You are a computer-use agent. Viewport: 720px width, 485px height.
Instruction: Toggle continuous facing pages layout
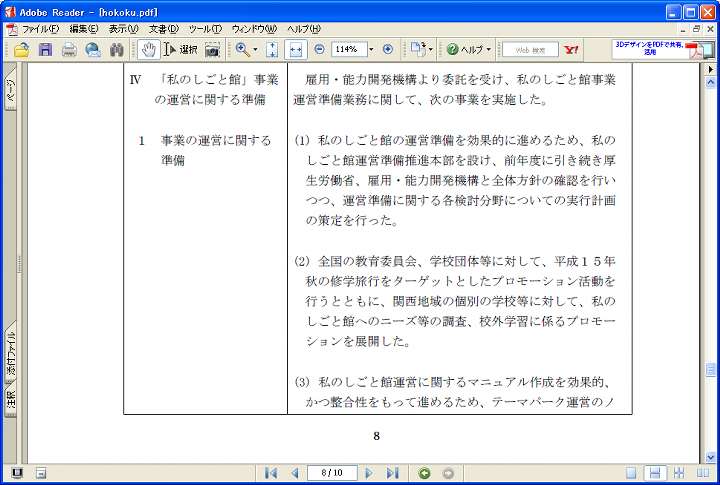click(679, 473)
